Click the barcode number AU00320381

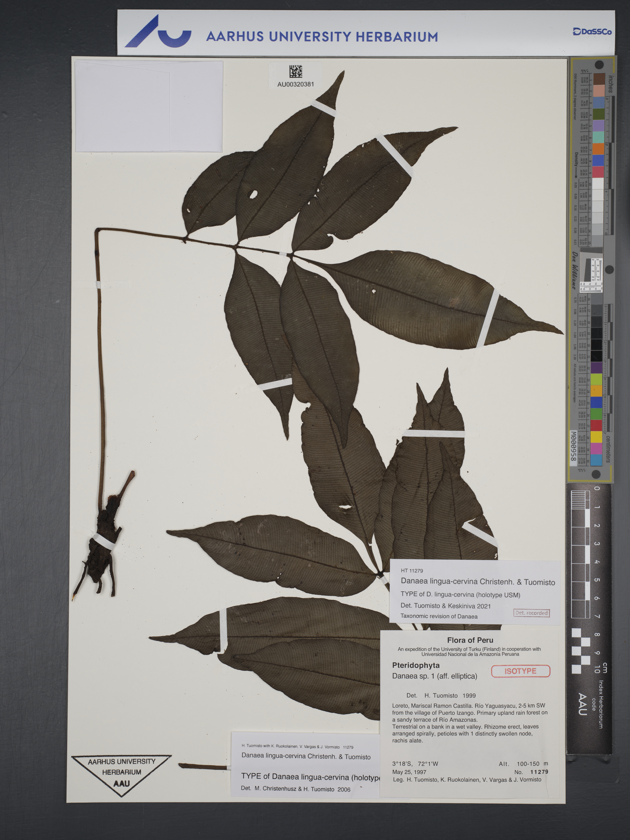coord(295,85)
